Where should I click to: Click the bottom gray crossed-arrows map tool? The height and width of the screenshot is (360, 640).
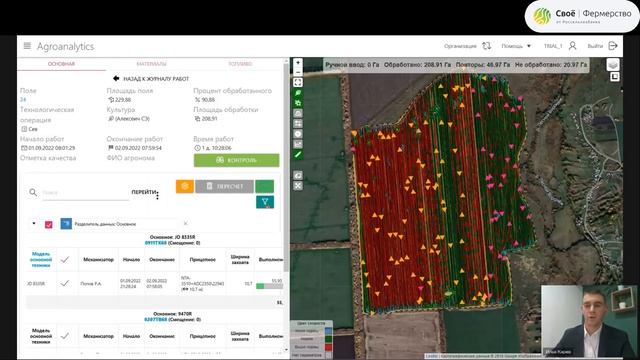click(x=298, y=185)
